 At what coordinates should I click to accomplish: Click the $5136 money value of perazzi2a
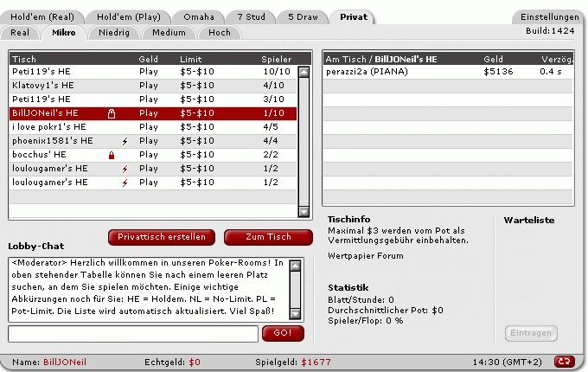pos(498,72)
